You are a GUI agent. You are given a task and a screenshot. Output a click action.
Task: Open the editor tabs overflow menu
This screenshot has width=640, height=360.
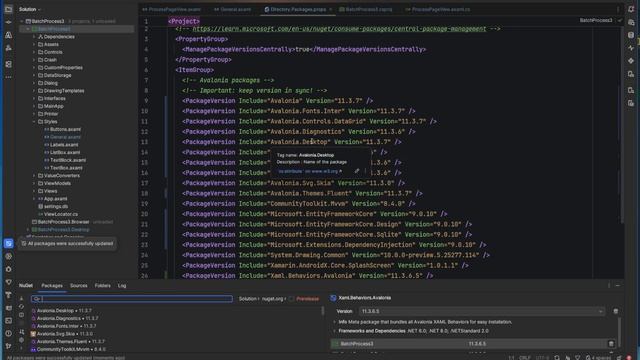618,9
